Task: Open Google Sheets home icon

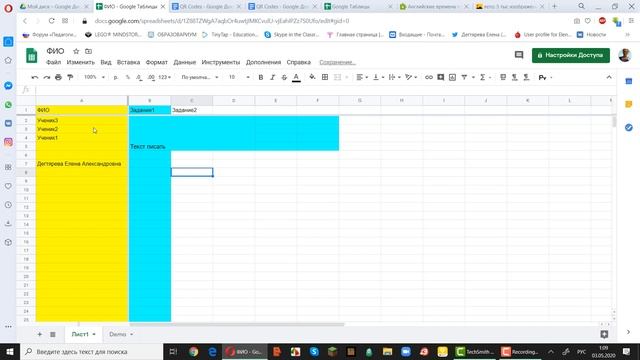Action: [31, 56]
